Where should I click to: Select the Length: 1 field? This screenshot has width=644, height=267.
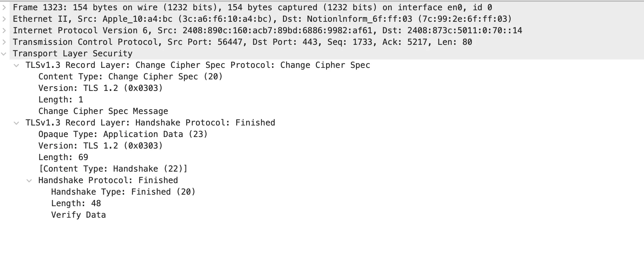pos(60,100)
